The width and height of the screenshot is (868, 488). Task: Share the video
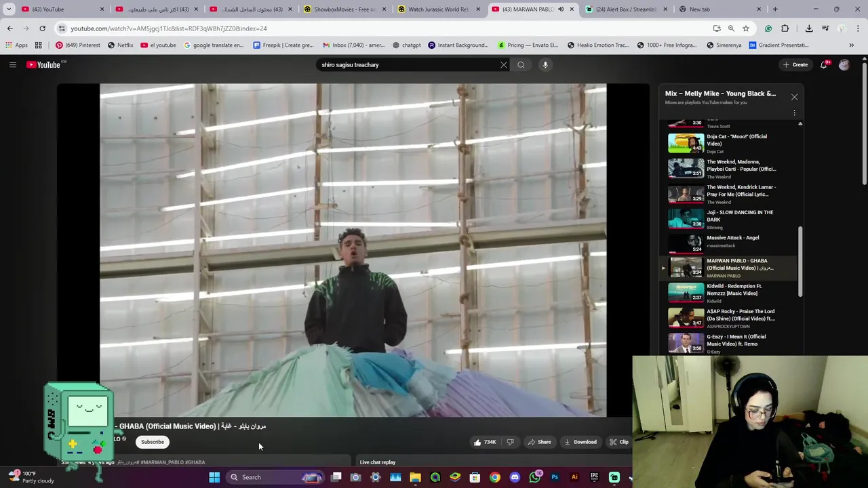tap(540, 442)
